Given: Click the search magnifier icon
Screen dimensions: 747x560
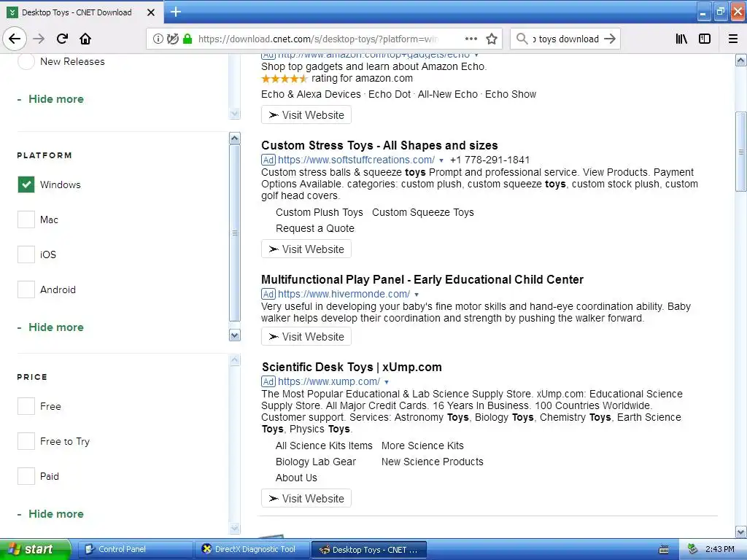Looking at the screenshot, I should pyautogui.click(x=522, y=39).
